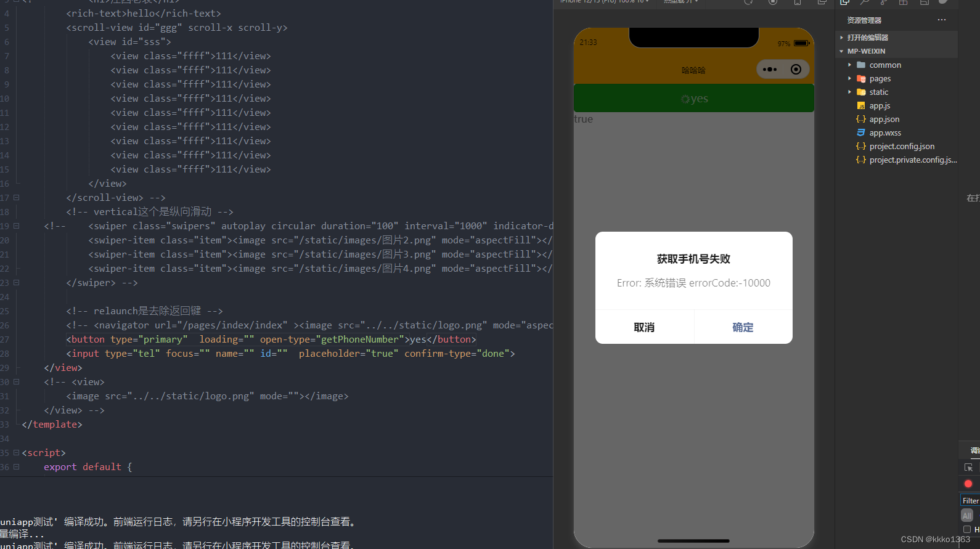
Task: Click the project.private.config.js file icon
Action: [x=861, y=160]
